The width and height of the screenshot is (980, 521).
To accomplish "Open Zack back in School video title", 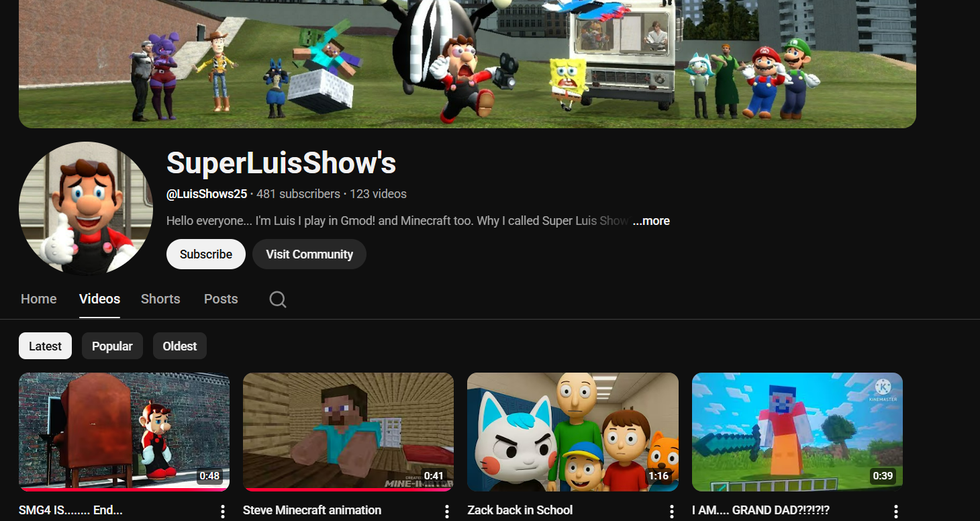I will [x=520, y=510].
